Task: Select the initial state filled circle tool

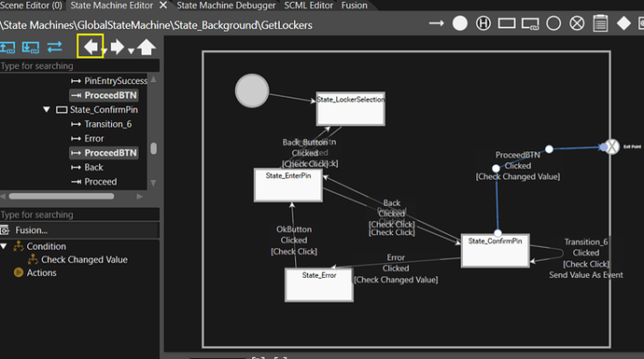Action: 460,23
